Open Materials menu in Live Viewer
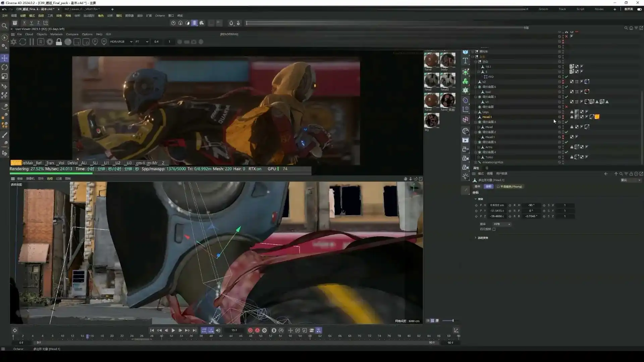Image resolution: width=644 pixels, height=362 pixels. point(56,34)
